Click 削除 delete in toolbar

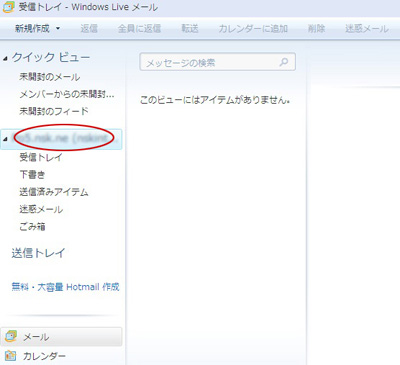(316, 28)
